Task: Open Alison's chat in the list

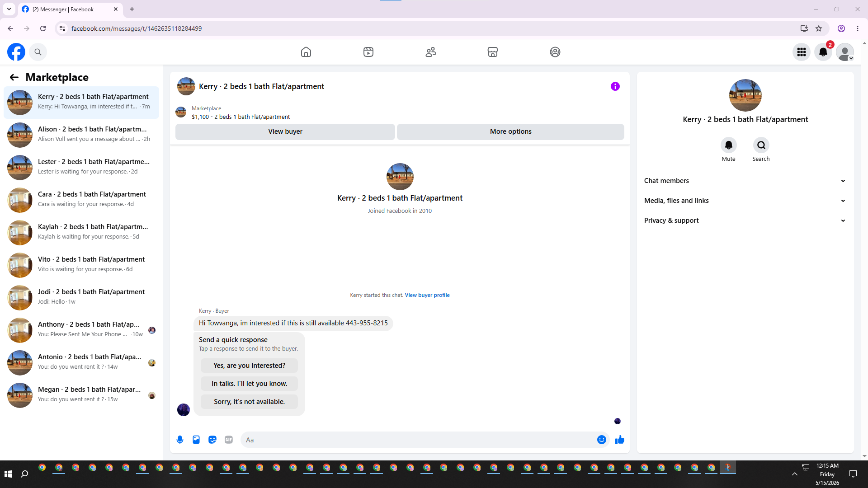Action: coord(81,135)
